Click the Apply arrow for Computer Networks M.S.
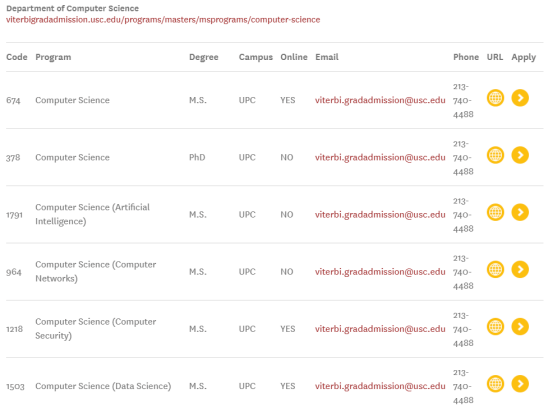This screenshot has width=554, height=408. 520,270
